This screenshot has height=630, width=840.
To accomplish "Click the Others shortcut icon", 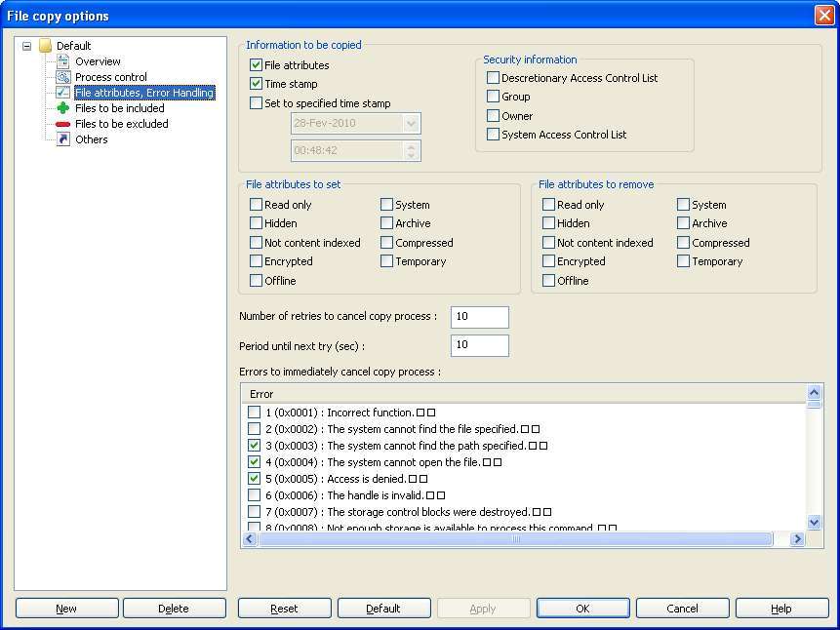I will (63, 139).
